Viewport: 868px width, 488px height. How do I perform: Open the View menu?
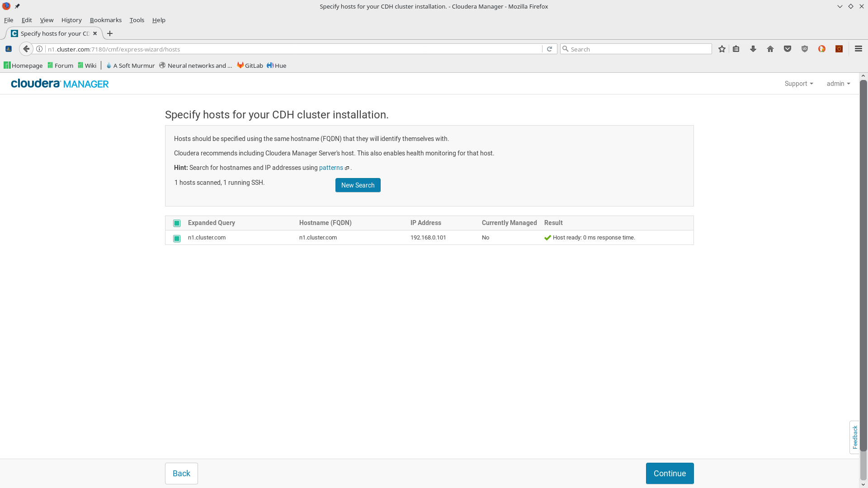47,20
